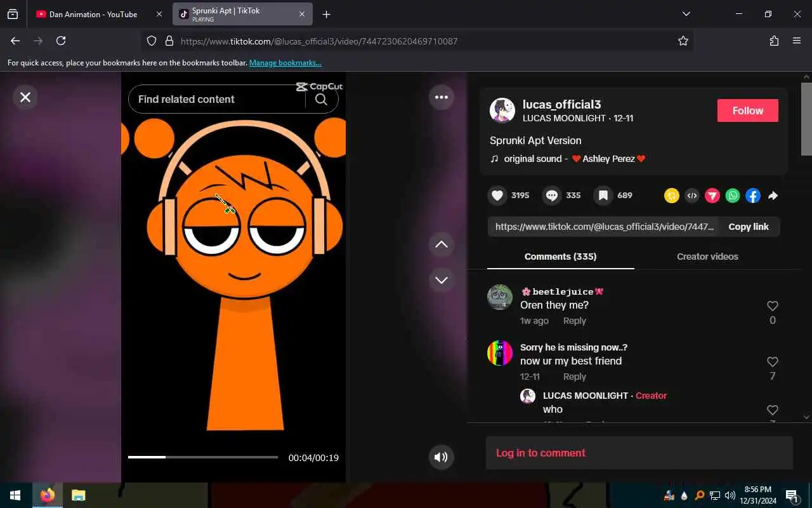The image size is (812, 508).
Task: Click the search icon in Find related content
Action: [321, 99]
